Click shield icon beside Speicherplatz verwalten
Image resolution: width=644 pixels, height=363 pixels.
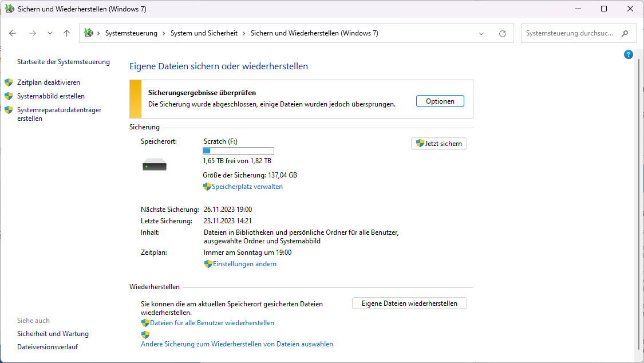(207, 187)
